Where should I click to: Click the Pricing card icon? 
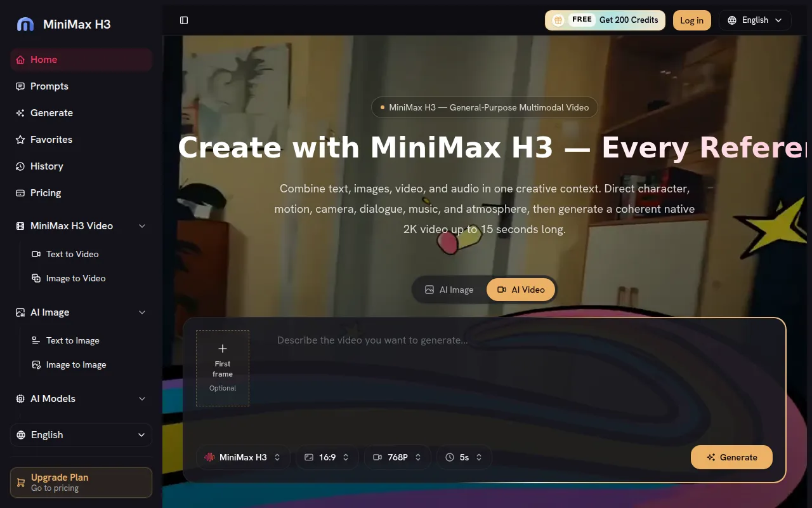coord(20,193)
